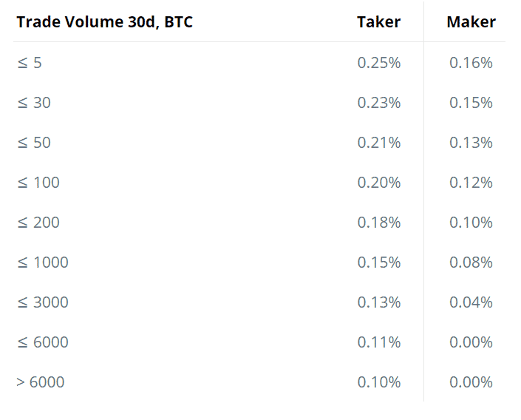Select the ≤ 3000 volume tier
Image resolution: width=521 pixels, height=420 pixels.
(x=43, y=302)
